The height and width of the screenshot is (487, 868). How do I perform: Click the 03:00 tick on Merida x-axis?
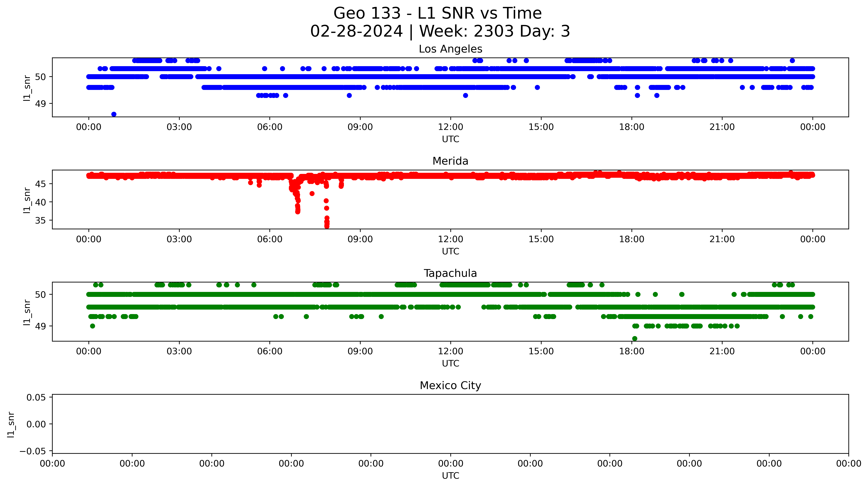coord(179,240)
